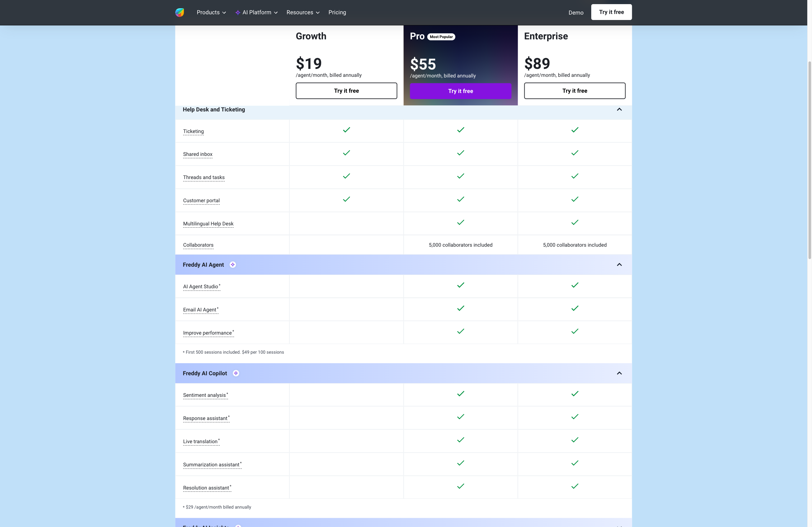
Task: Click the Enterprise checkmark in Ticketing row
Action: point(575,130)
